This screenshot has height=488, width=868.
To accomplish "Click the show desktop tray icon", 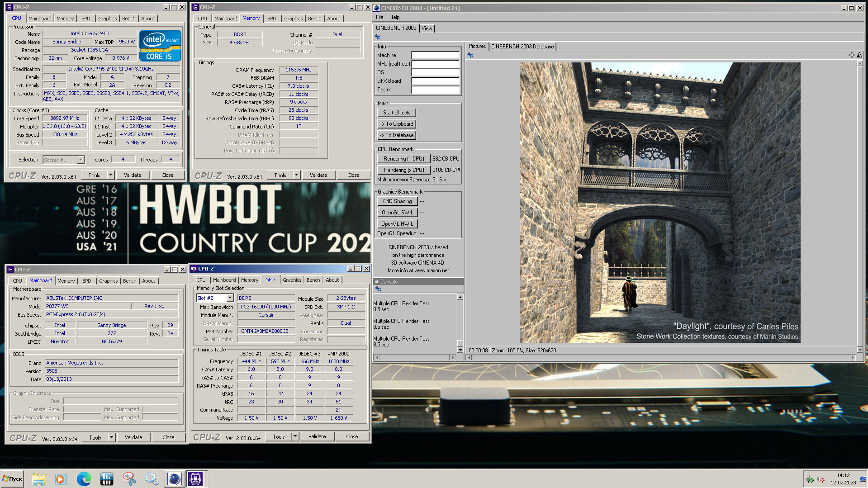I will [x=863, y=479].
